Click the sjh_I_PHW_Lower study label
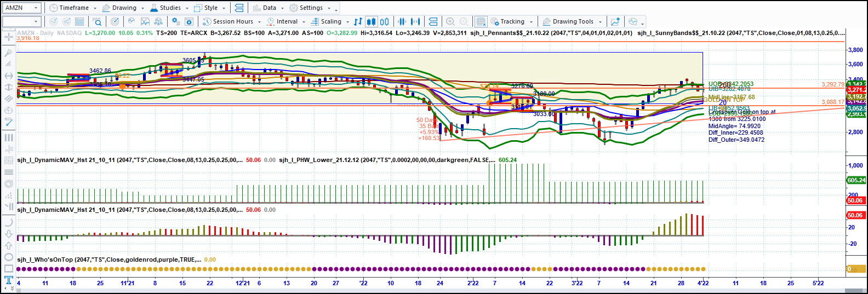 click(x=386, y=160)
